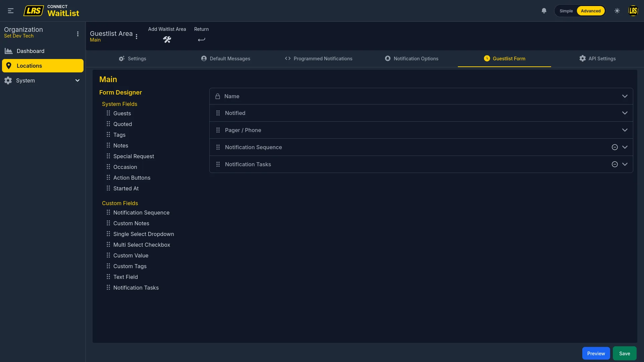Click drag handle on Notification Sequence form row
Image resolution: width=644 pixels, height=362 pixels.
(218, 147)
